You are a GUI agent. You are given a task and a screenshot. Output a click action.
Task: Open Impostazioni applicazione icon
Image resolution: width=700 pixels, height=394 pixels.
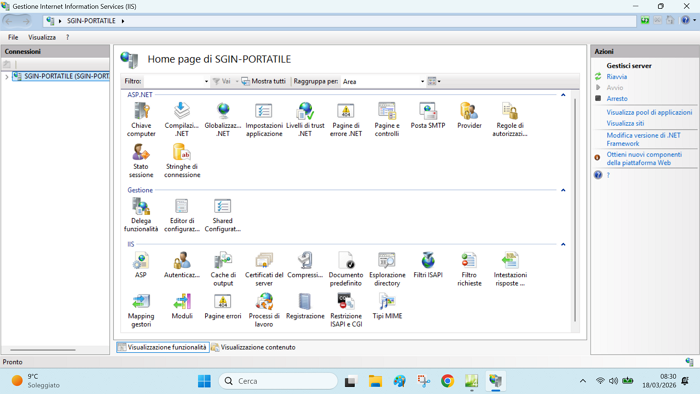[264, 119]
